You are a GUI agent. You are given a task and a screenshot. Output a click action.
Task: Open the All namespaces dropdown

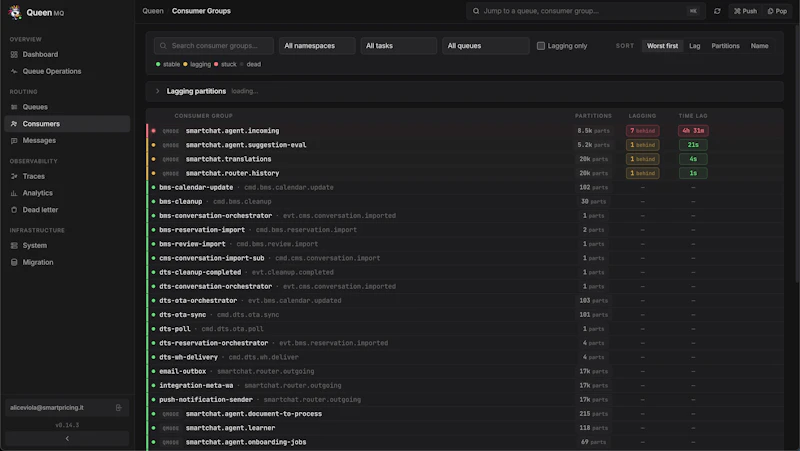[x=317, y=46]
